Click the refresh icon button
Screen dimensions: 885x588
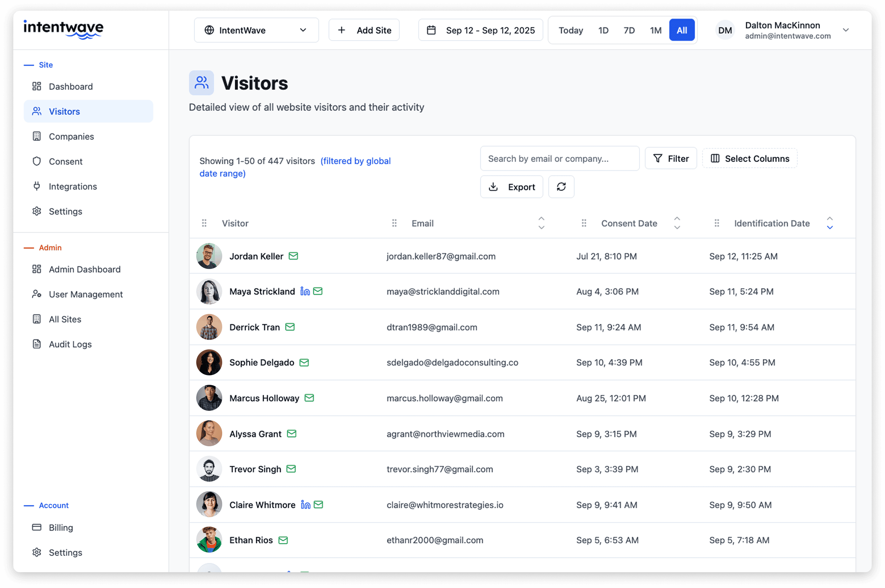562,187
